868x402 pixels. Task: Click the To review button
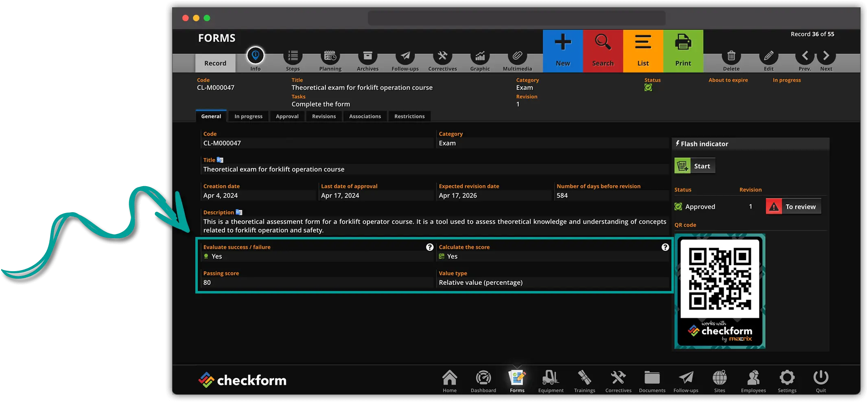click(794, 206)
